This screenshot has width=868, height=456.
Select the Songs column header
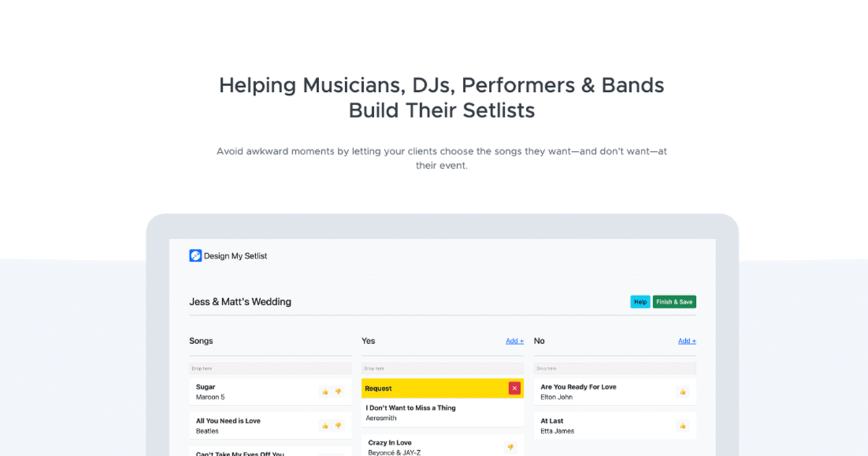[200, 340]
